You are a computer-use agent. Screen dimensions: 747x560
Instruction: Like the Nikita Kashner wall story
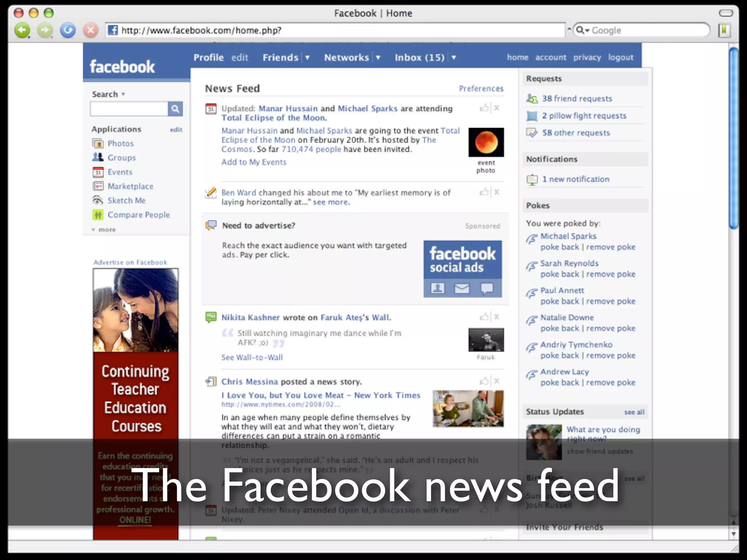coord(484,316)
